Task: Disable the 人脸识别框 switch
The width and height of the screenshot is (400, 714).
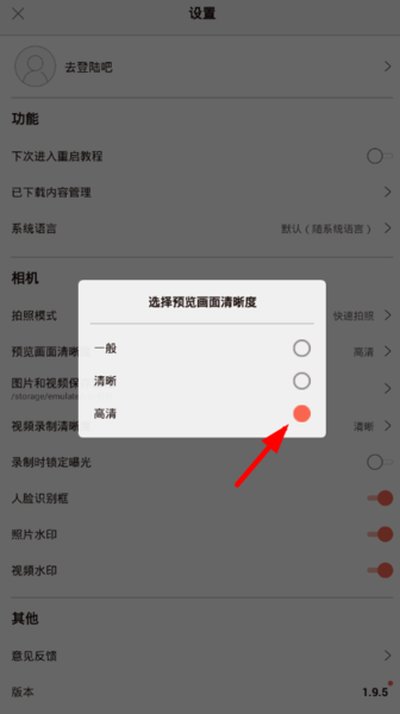Action: pyautogui.click(x=380, y=499)
